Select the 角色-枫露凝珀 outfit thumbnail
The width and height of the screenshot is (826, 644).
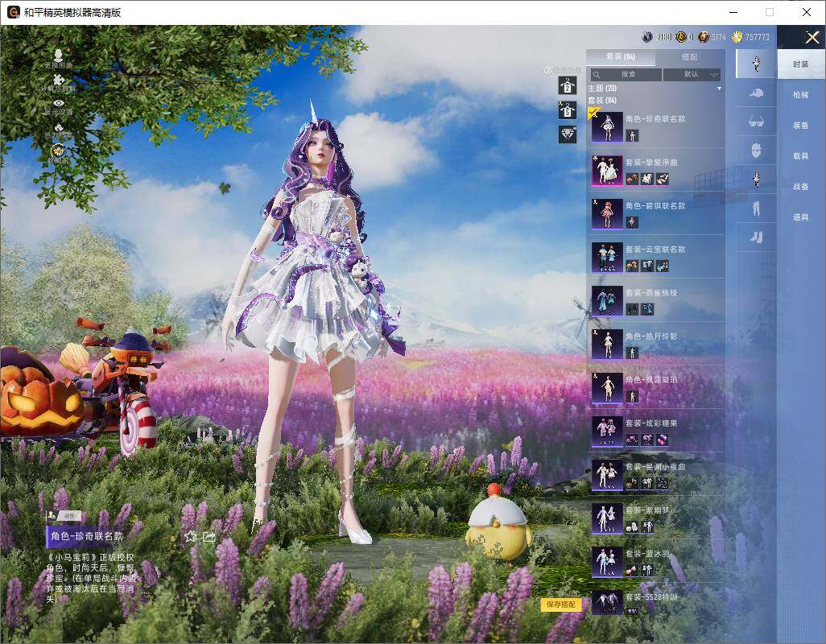[607, 387]
